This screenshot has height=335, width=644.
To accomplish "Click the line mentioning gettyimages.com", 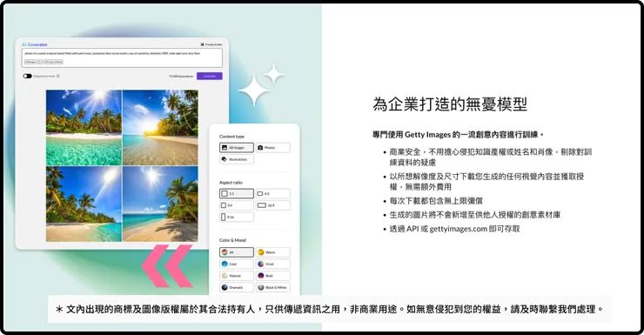I will click(x=454, y=229).
